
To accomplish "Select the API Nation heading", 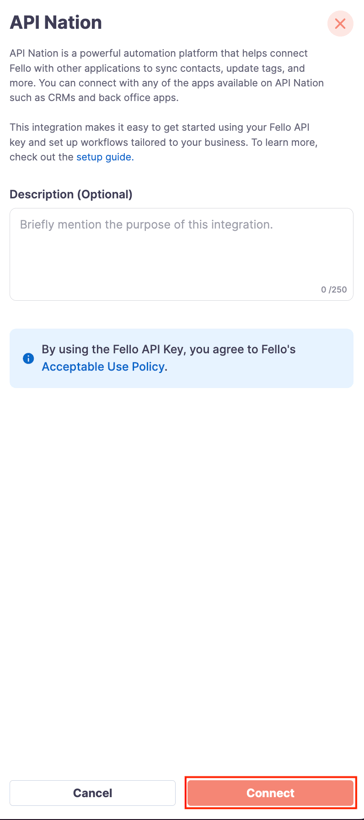I will pyautogui.click(x=56, y=23).
